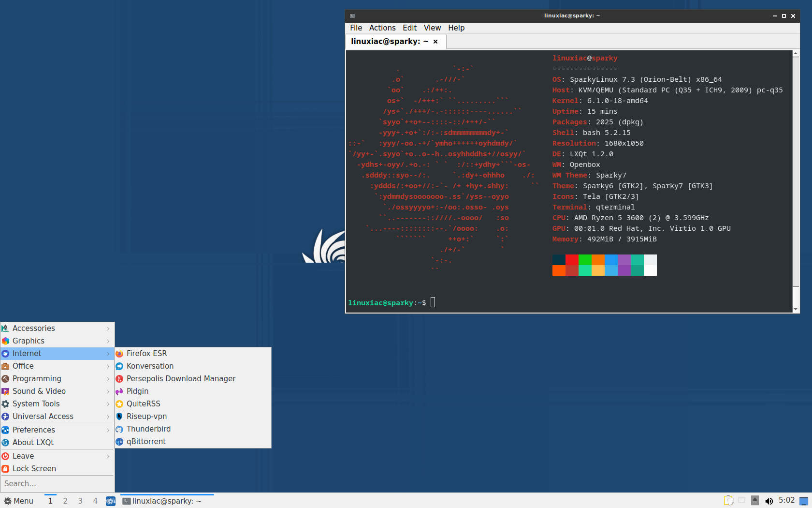Click the Menu button on the panel

pyautogui.click(x=19, y=501)
